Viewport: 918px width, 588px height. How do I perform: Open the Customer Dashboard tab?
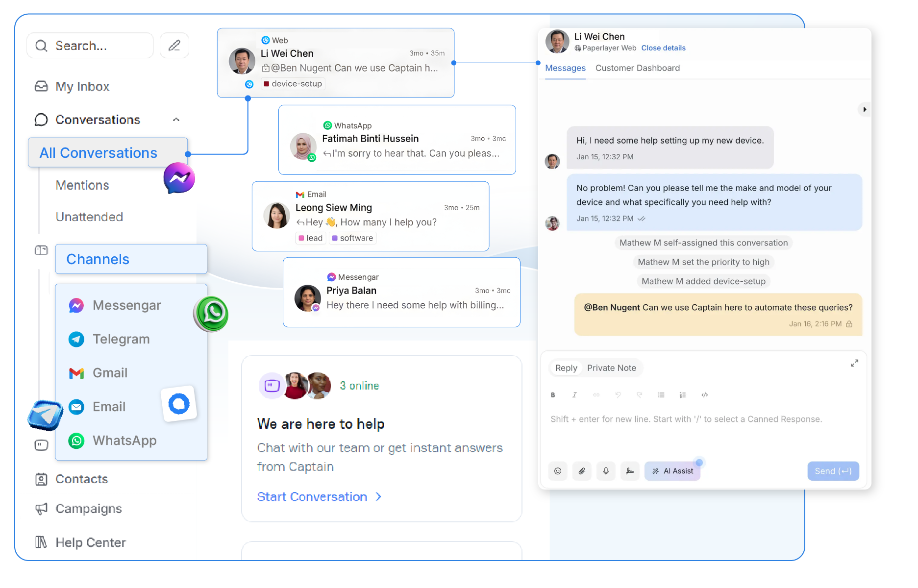point(637,68)
